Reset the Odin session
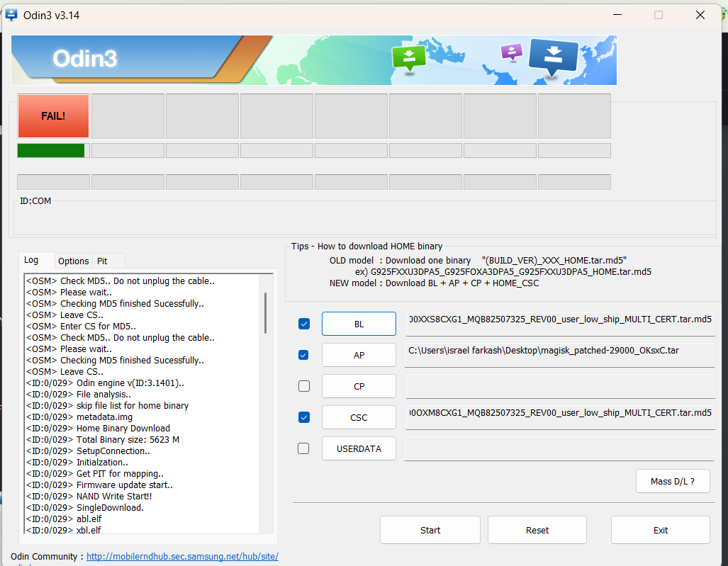Viewport: 728px width, 566px height. click(x=537, y=530)
